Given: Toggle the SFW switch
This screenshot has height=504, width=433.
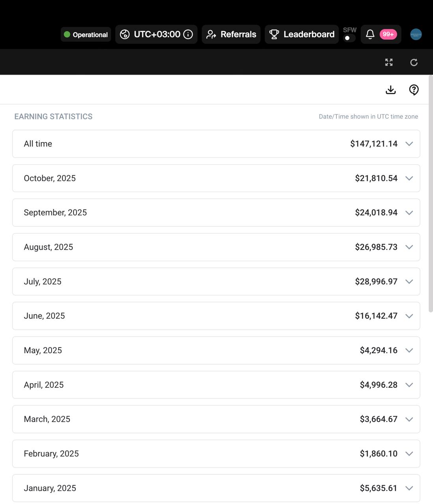Looking at the screenshot, I should tap(349, 38).
